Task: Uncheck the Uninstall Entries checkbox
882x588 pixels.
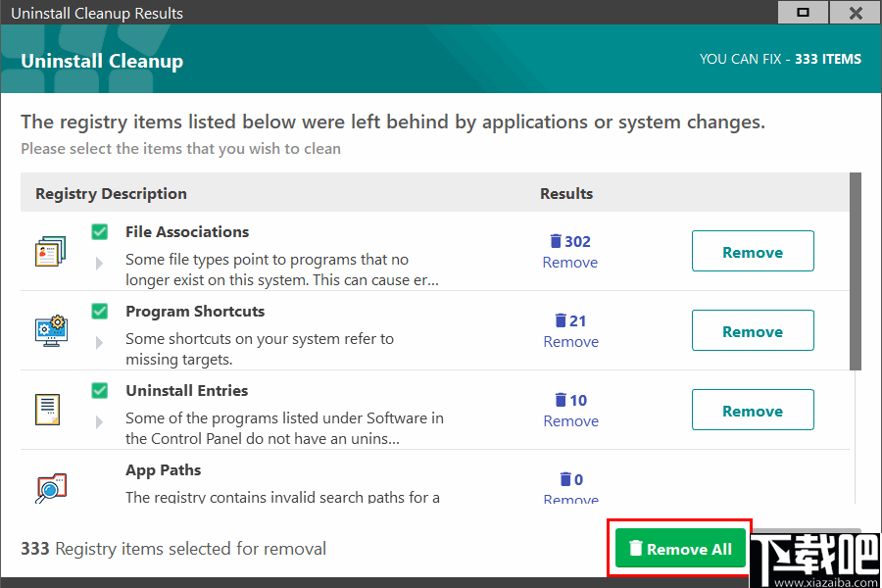Action: tap(100, 390)
